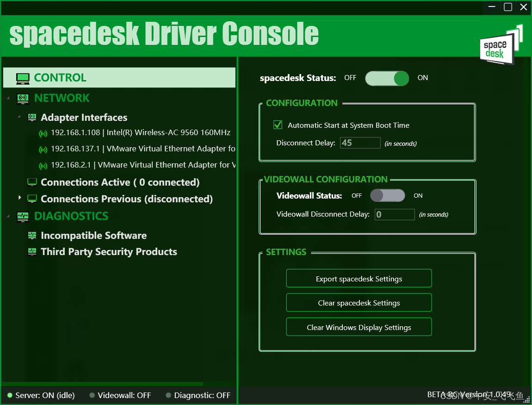Open the NETWORK section
This screenshot has width=532, height=405.
point(62,99)
